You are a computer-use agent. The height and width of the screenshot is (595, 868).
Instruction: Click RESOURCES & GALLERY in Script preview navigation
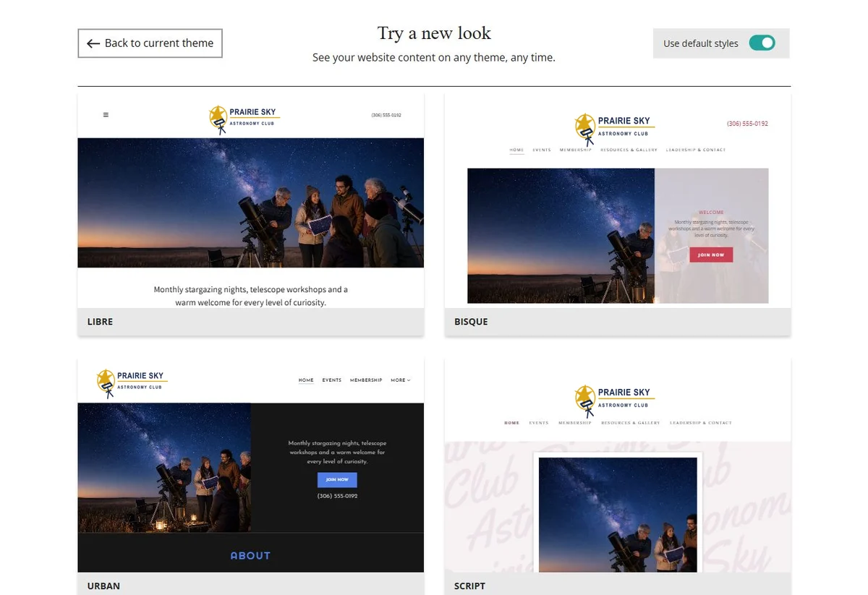(x=631, y=423)
